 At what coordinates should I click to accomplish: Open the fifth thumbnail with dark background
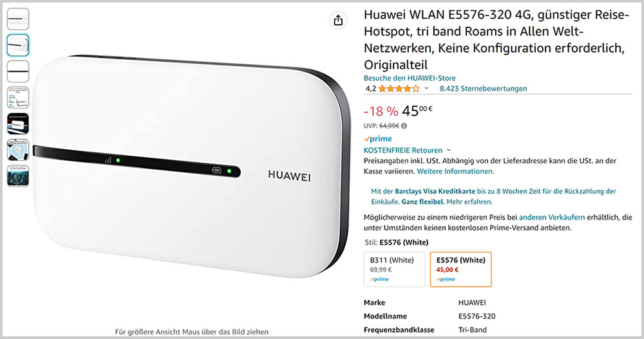point(18,124)
